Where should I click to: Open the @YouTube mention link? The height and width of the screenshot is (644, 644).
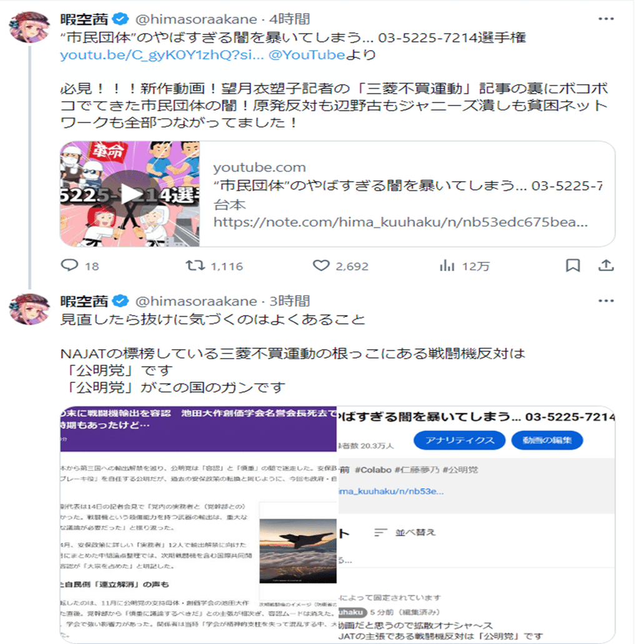307,54
